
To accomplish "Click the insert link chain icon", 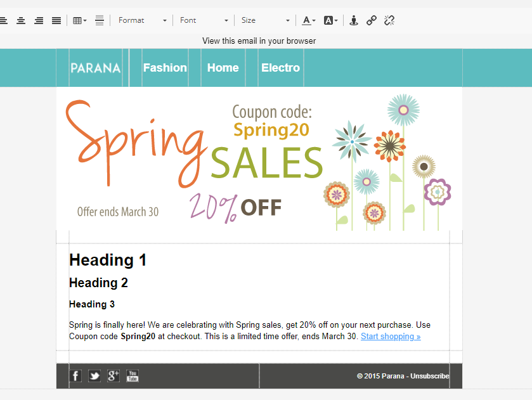I will pyautogui.click(x=372, y=20).
